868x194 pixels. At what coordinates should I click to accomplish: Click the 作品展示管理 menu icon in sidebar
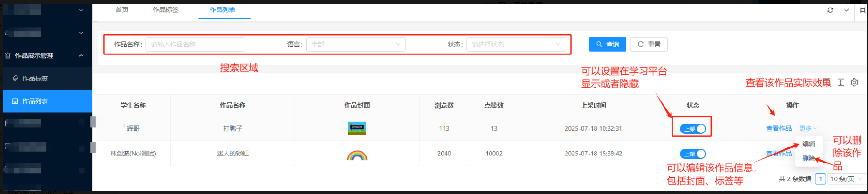pos(8,55)
